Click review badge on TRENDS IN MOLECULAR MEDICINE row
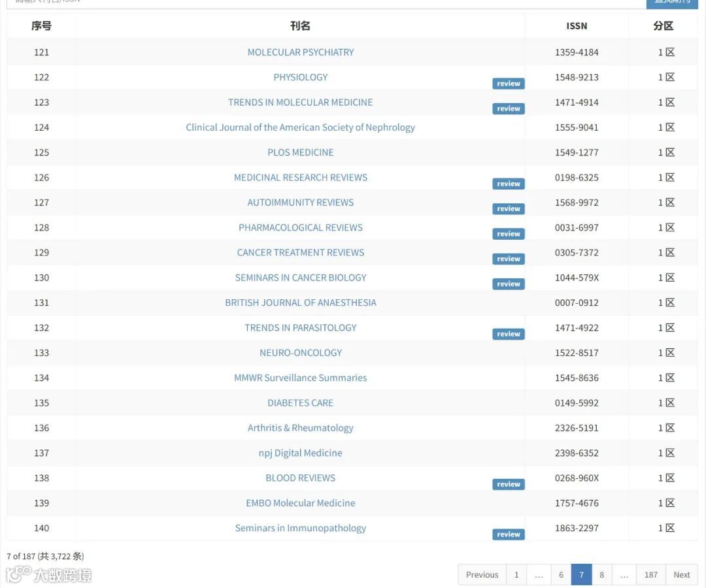The image size is (706, 588). [509, 109]
